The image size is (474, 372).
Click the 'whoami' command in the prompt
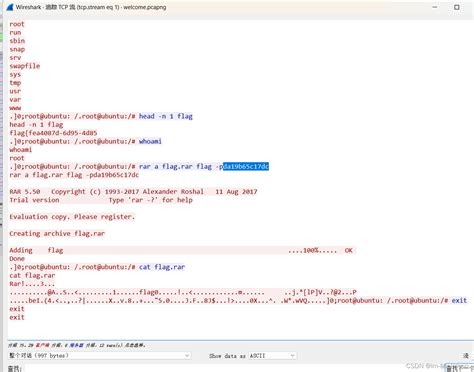(x=150, y=141)
